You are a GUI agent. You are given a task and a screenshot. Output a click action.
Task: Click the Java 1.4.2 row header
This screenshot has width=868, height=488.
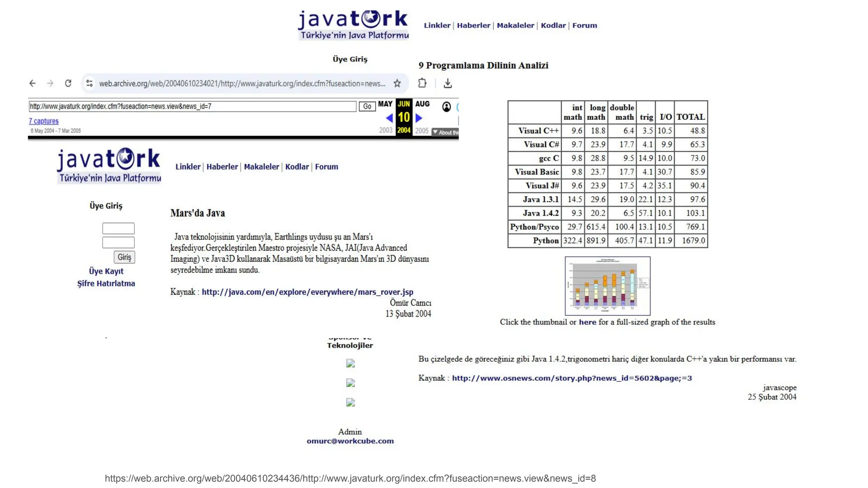[534, 213]
